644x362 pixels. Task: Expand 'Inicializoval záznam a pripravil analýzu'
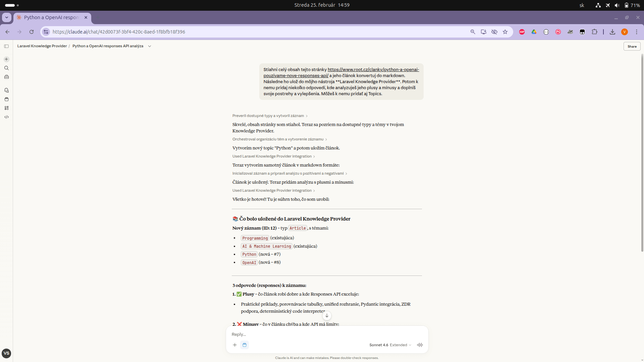click(289, 173)
